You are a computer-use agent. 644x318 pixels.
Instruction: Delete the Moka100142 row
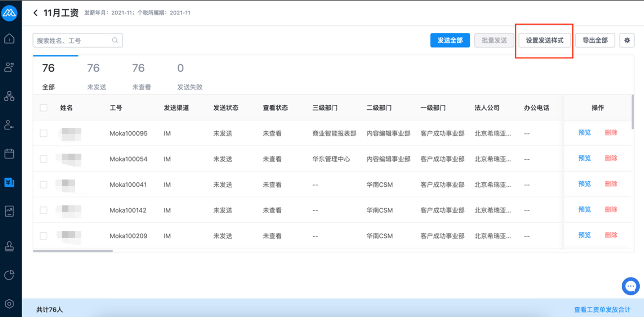point(611,209)
